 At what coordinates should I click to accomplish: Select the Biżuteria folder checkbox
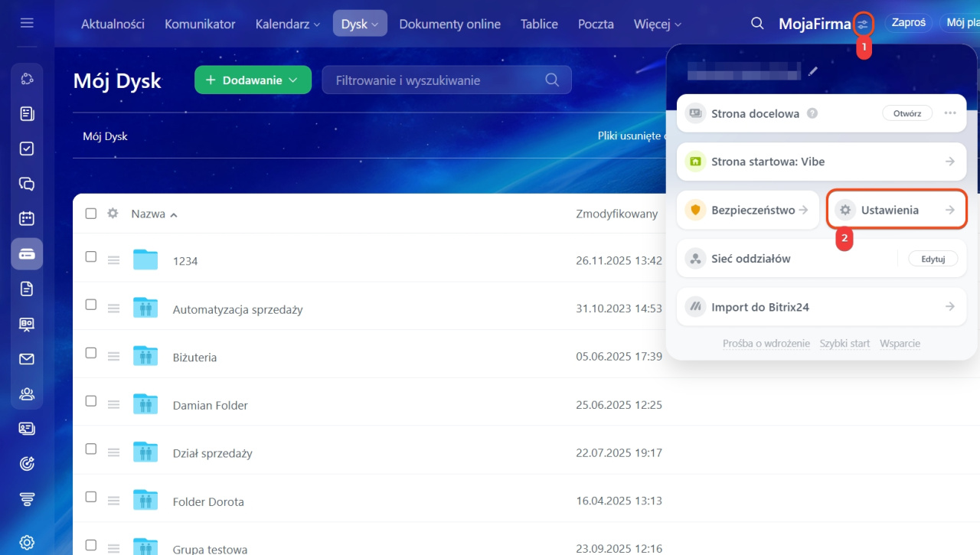[x=91, y=353]
